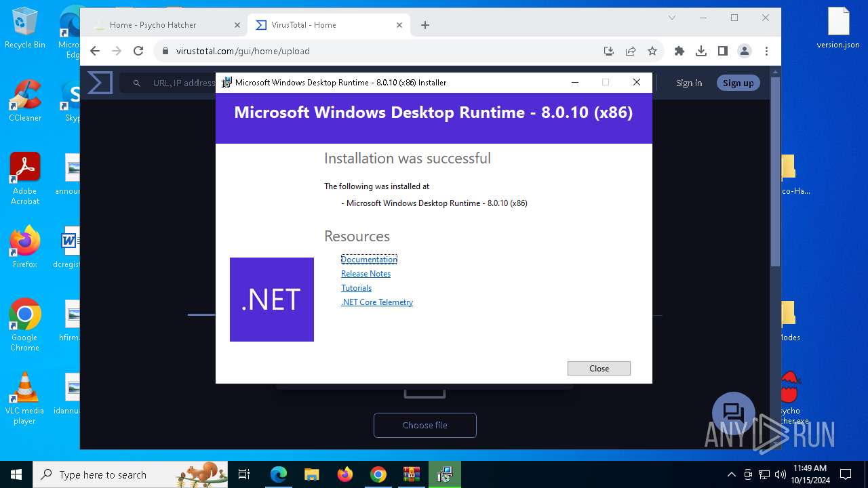Focus the Chrome address bar URL
The width and height of the screenshot is (868, 488).
pos(243,51)
